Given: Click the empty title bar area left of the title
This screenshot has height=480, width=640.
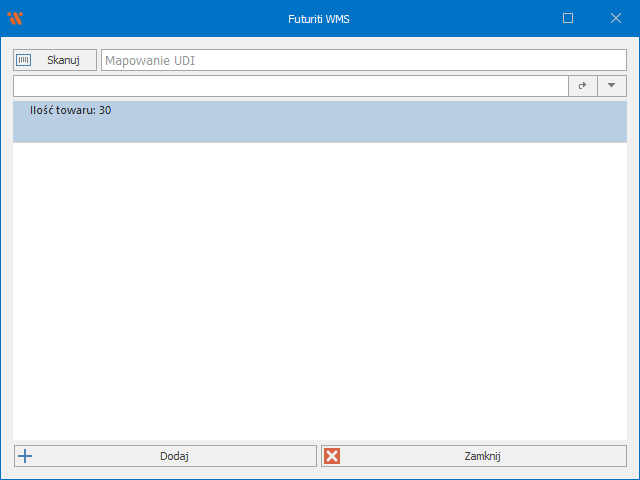Looking at the screenshot, I should (150, 18).
